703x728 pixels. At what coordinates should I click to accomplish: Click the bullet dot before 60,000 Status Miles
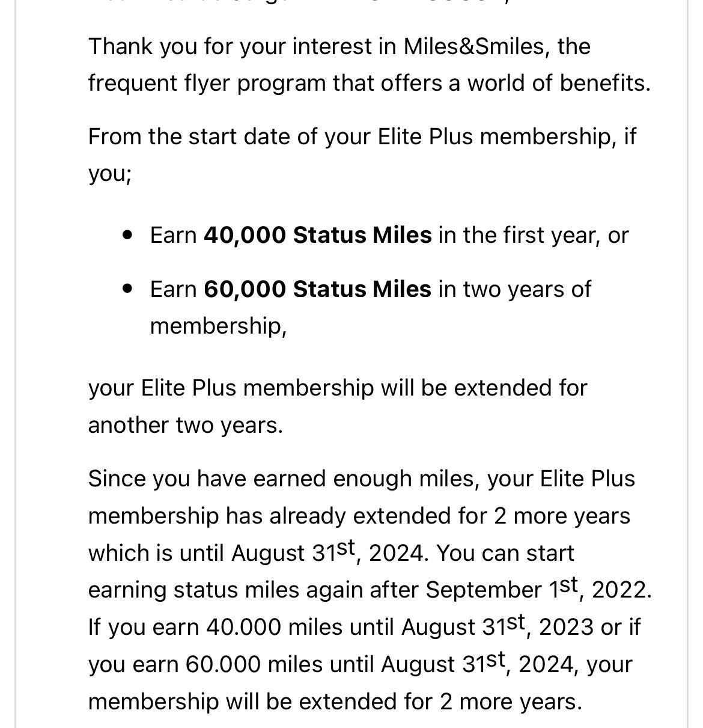pyautogui.click(x=127, y=289)
